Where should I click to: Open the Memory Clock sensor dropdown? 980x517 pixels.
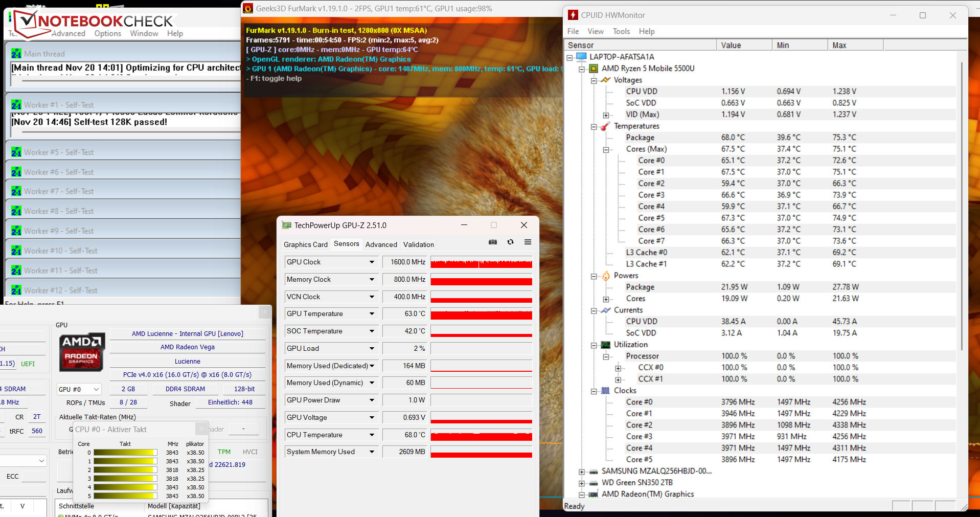click(372, 279)
